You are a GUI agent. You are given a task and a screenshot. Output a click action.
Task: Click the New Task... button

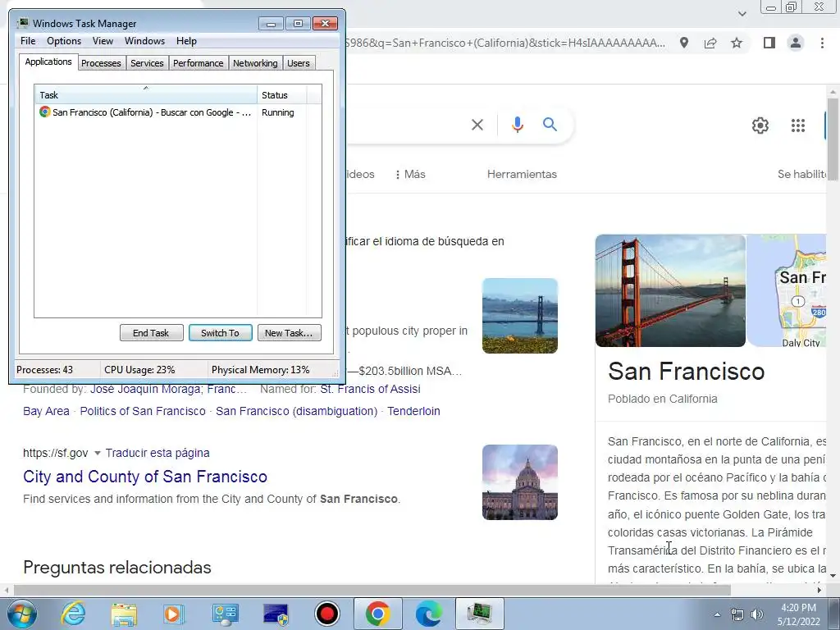pyautogui.click(x=290, y=333)
